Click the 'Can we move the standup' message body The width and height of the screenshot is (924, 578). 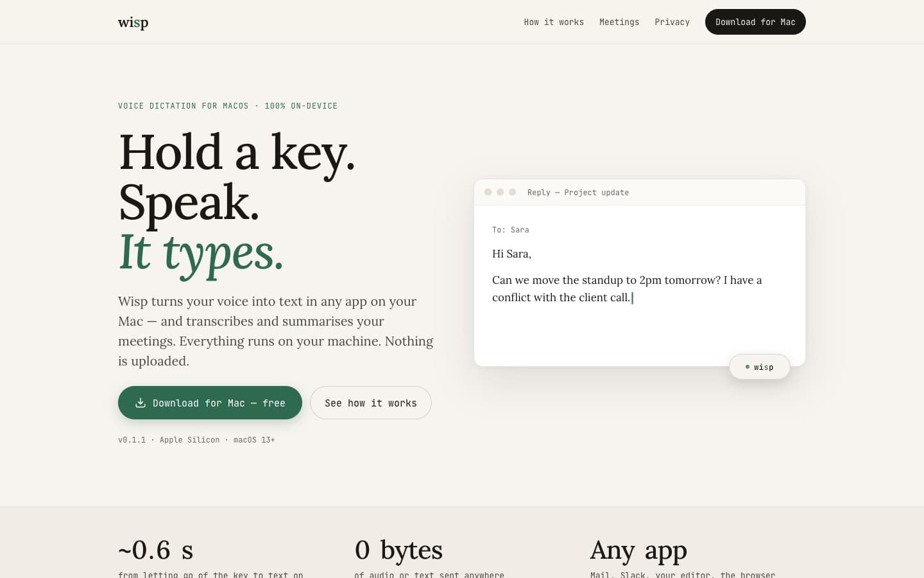pyautogui.click(x=627, y=288)
